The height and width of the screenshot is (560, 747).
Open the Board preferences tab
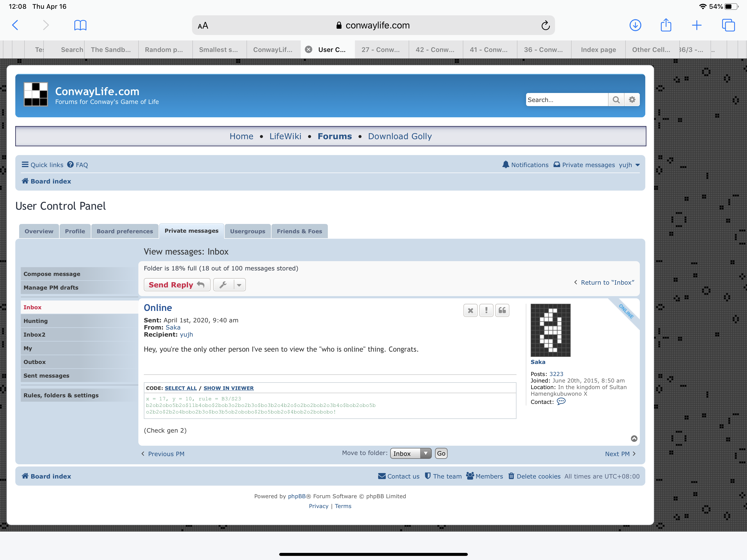pyautogui.click(x=125, y=231)
